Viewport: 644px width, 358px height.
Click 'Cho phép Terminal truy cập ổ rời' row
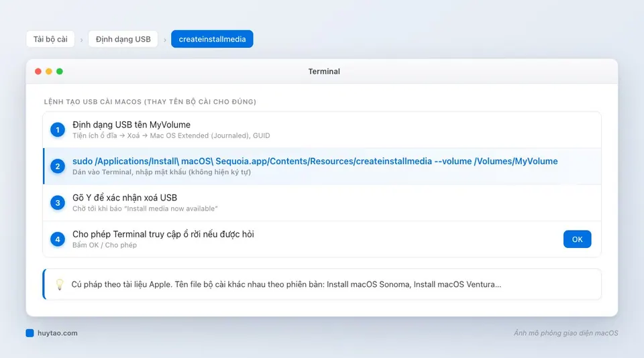[322, 239]
